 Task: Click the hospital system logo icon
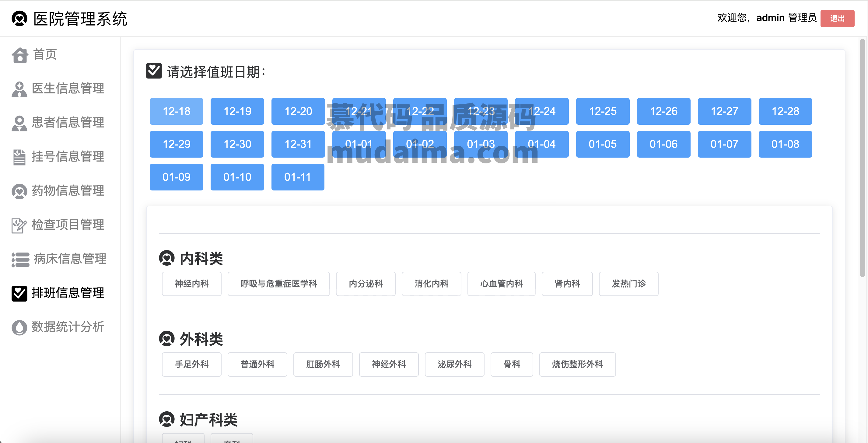(19, 18)
